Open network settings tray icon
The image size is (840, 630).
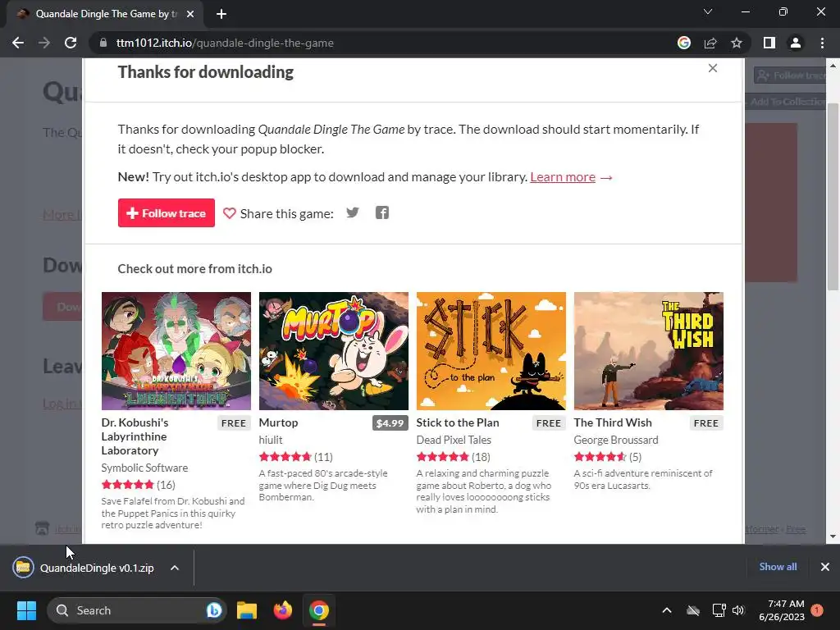coord(719,610)
